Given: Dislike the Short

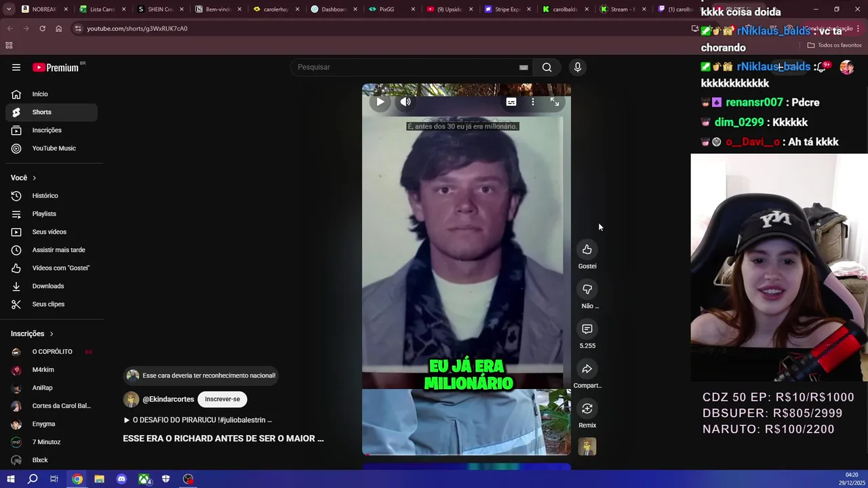Looking at the screenshot, I should tap(587, 289).
